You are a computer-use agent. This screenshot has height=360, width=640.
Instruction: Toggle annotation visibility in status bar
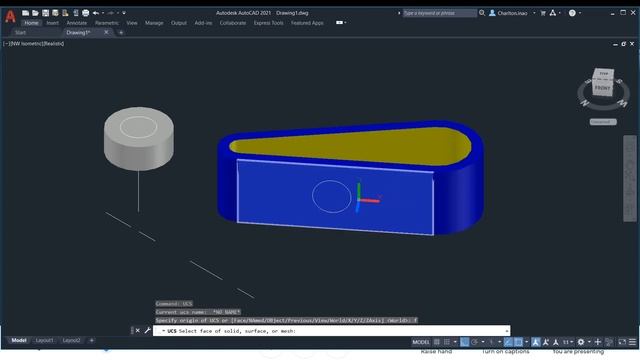pos(536,342)
